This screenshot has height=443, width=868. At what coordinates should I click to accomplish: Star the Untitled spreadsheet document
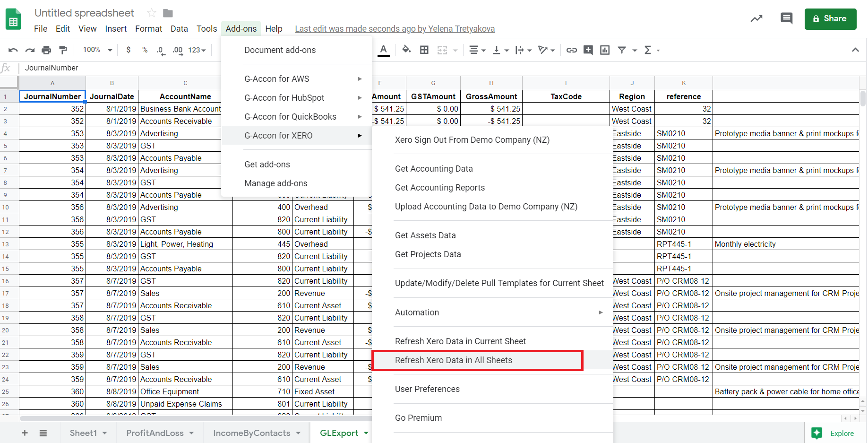pos(152,13)
